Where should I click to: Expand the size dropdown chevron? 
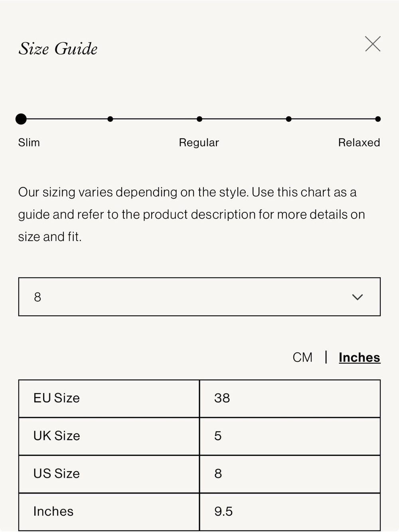[358, 297]
